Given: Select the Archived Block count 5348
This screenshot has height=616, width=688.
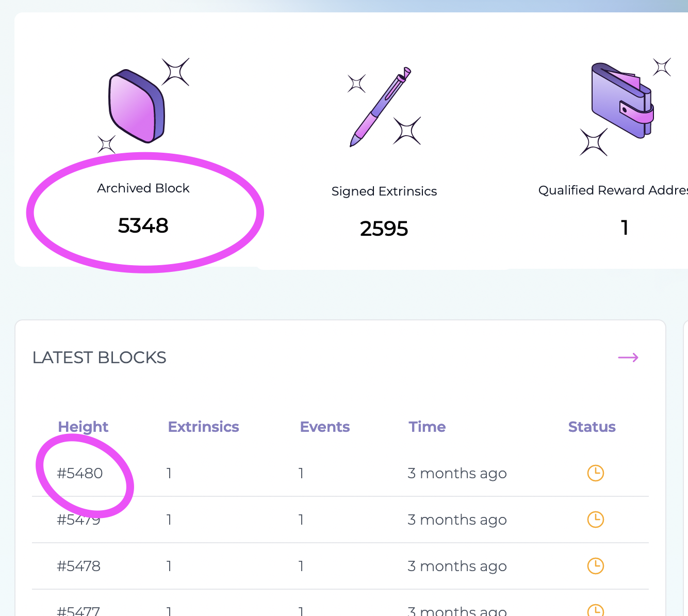Looking at the screenshot, I should 143,225.
